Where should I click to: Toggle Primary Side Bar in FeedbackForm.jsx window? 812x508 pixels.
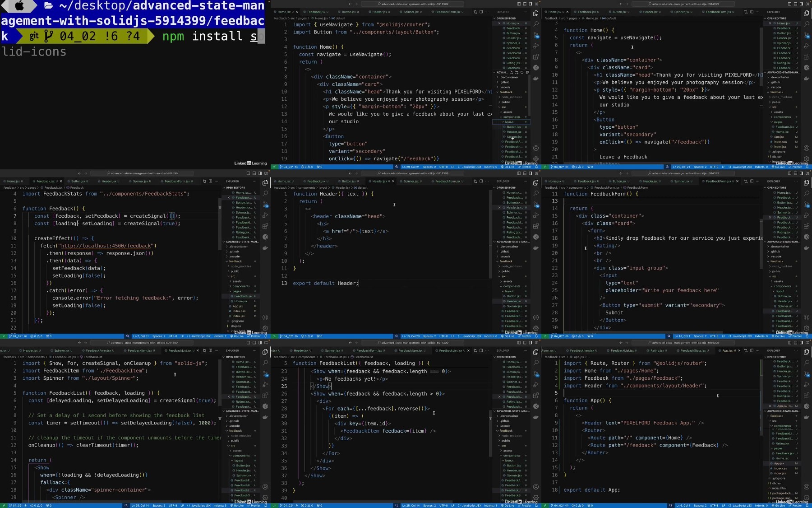click(789, 173)
